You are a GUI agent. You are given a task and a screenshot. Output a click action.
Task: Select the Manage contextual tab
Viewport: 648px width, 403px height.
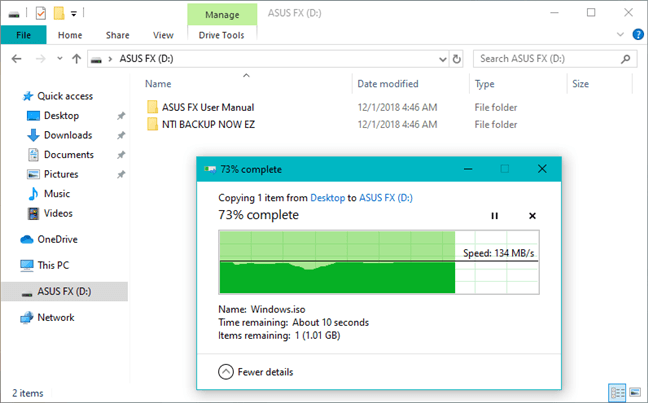click(222, 14)
